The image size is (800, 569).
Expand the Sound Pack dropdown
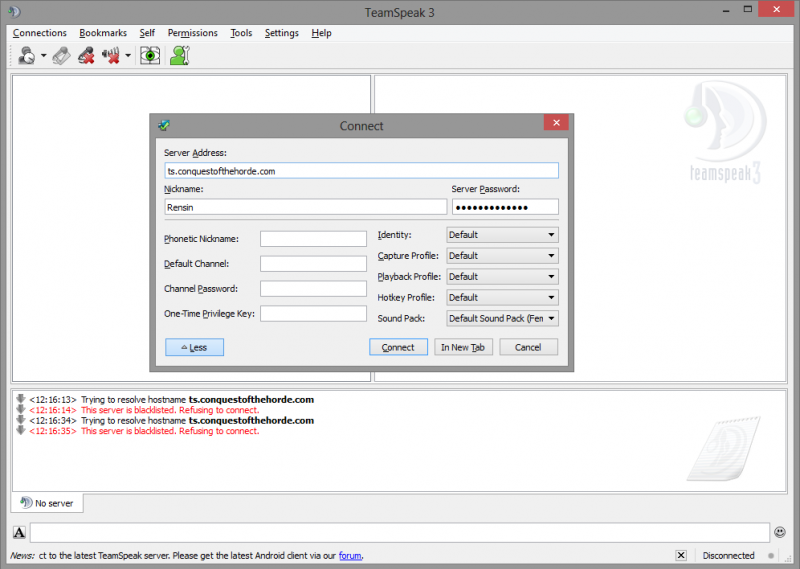pos(502,318)
